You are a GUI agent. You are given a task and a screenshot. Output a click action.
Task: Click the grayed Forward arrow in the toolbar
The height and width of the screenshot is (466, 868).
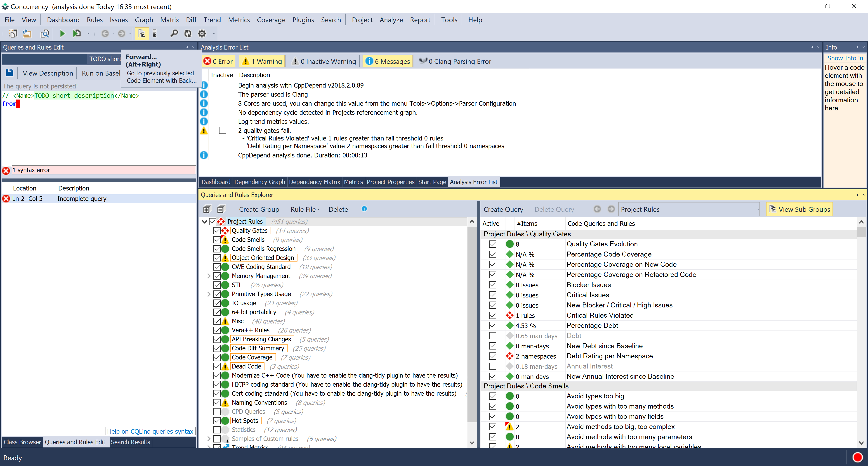[122, 33]
